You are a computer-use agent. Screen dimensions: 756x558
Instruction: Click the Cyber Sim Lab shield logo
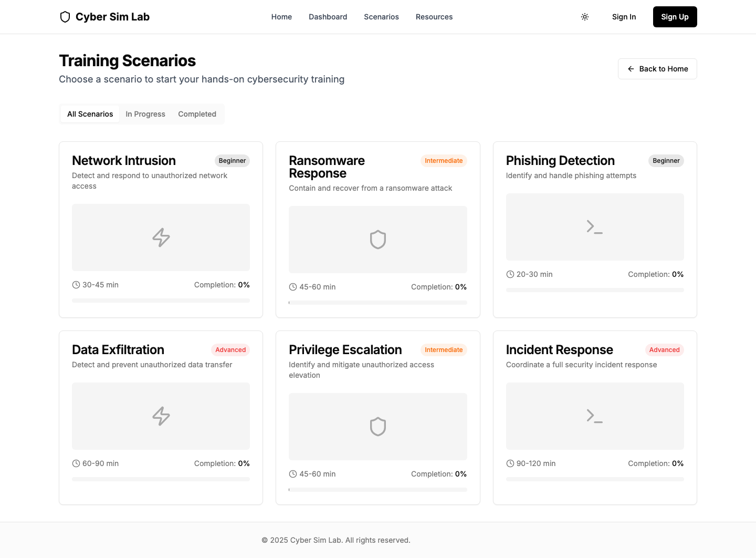(x=65, y=17)
